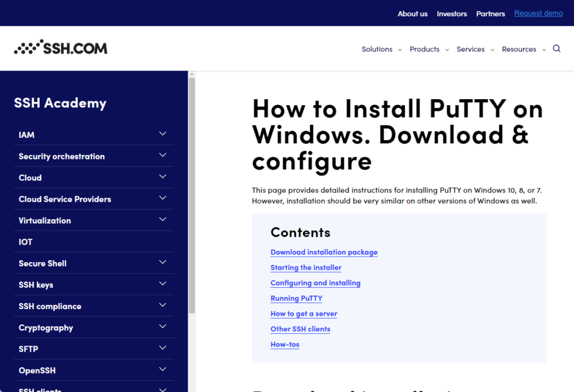The height and width of the screenshot is (392, 574).
Task: Go to the Investors link
Action: pos(452,14)
